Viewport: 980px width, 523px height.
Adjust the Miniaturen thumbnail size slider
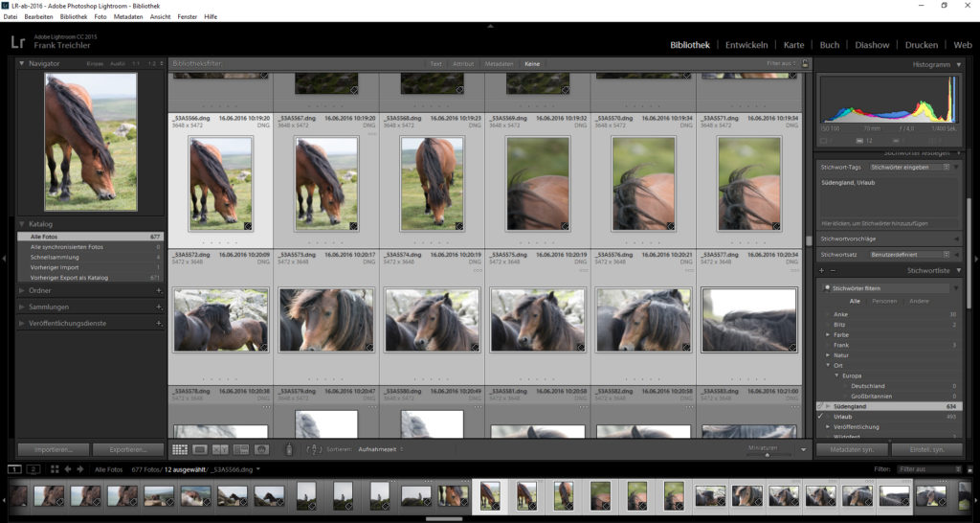pyautogui.click(x=768, y=455)
